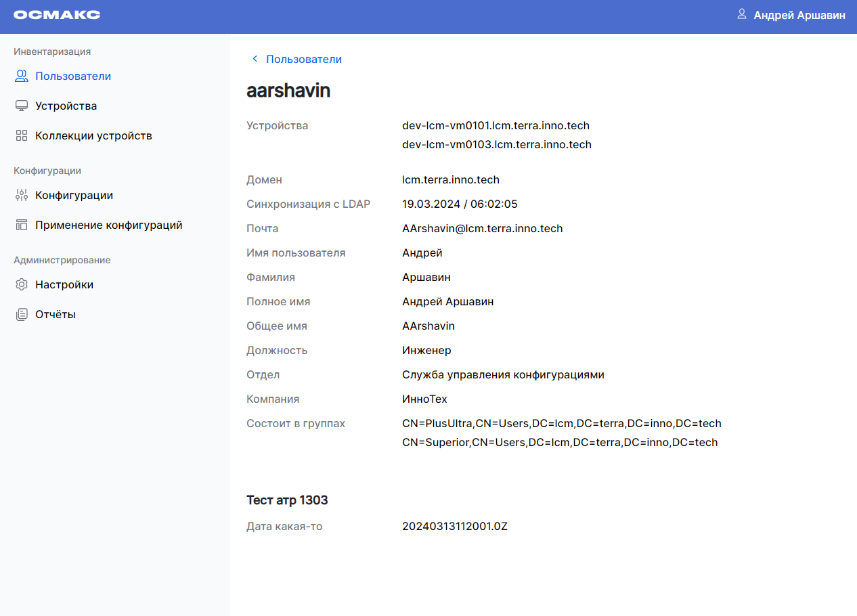
Task: Click the Тест атр 1303 section title
Action: click(x=287, y=500)
